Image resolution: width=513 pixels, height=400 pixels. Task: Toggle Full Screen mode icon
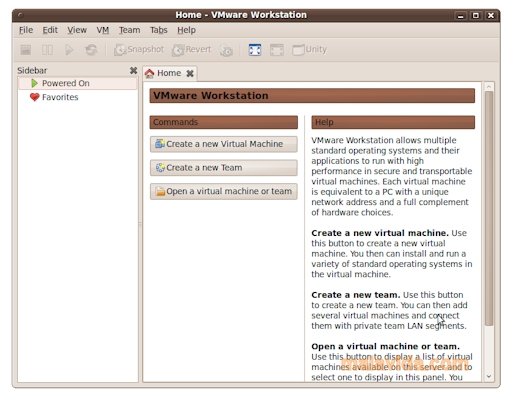pos(255,50)
